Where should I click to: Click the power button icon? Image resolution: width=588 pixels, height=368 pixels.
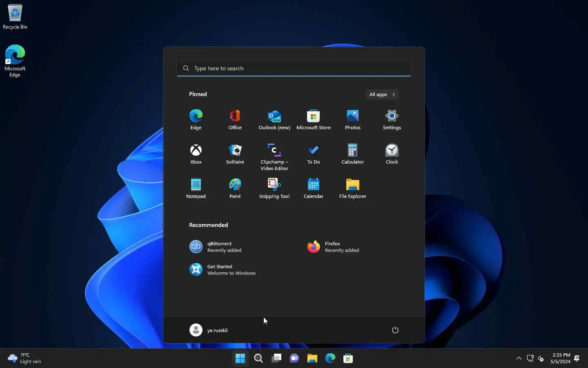(x=395, y=330)
